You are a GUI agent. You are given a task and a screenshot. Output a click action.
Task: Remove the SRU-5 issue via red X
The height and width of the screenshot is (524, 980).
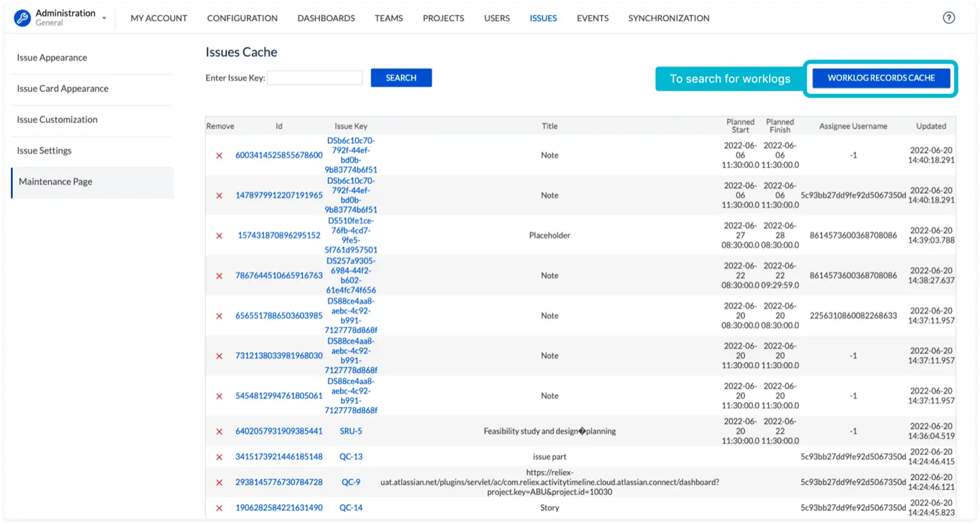219,431
